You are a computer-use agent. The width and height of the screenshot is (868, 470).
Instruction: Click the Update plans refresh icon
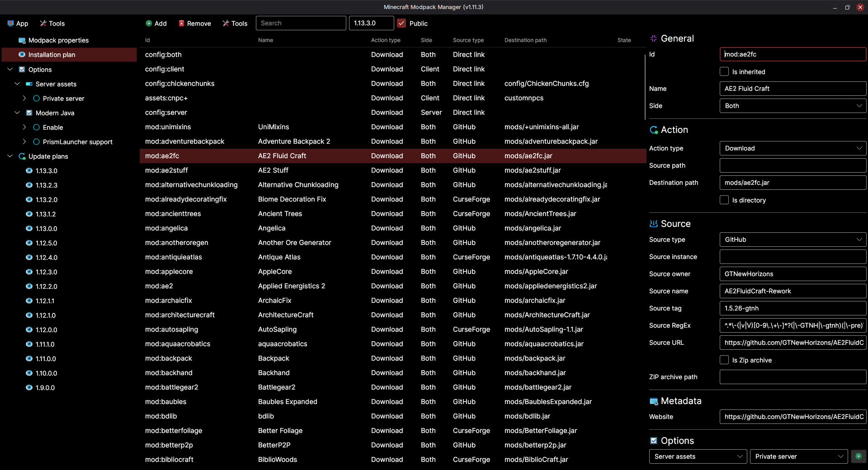point(22,156)
